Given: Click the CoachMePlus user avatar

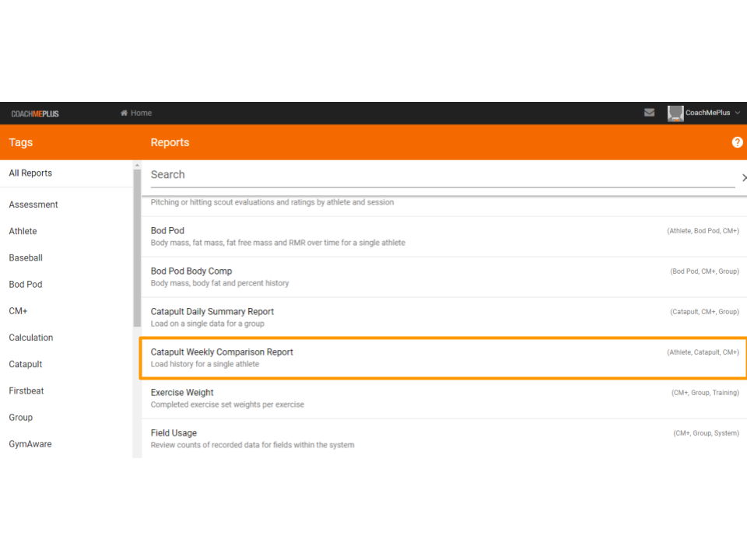Looking at the screenshot, I should point(675,114).
